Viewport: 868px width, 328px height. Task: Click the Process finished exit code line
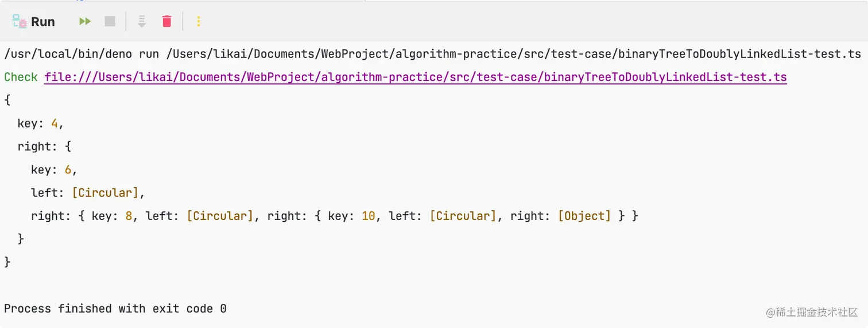pyautogui.click(x=115, y=308)
